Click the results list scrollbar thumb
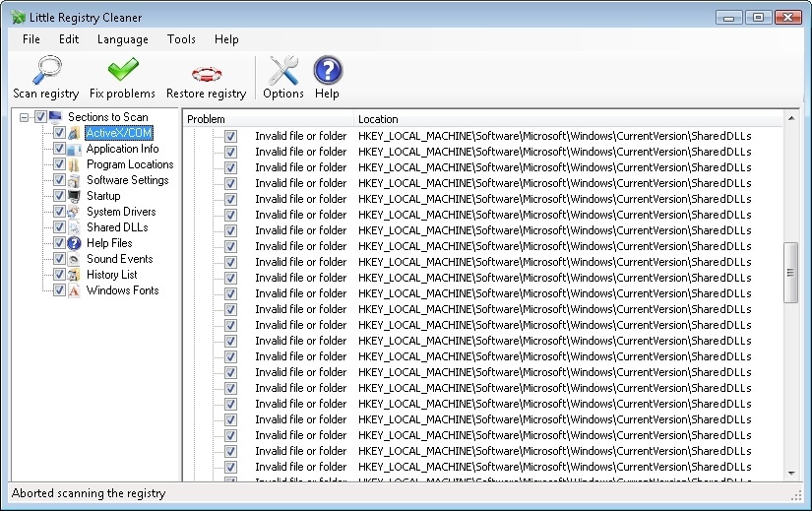Screen dimensions: 812x511 click(790, 273)
